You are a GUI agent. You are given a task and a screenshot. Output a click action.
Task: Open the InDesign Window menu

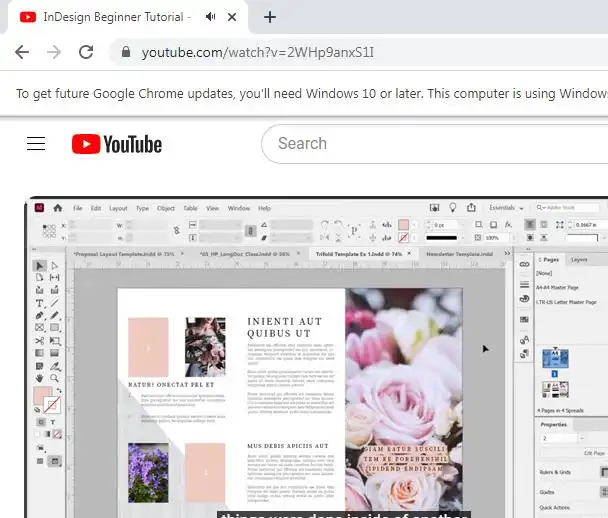tap(238, 208)
